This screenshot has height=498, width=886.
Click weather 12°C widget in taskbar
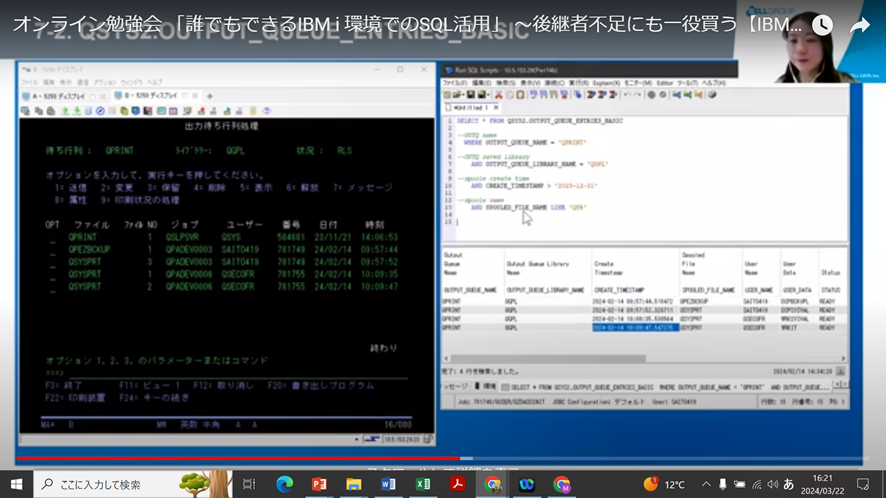pos(664,484)
